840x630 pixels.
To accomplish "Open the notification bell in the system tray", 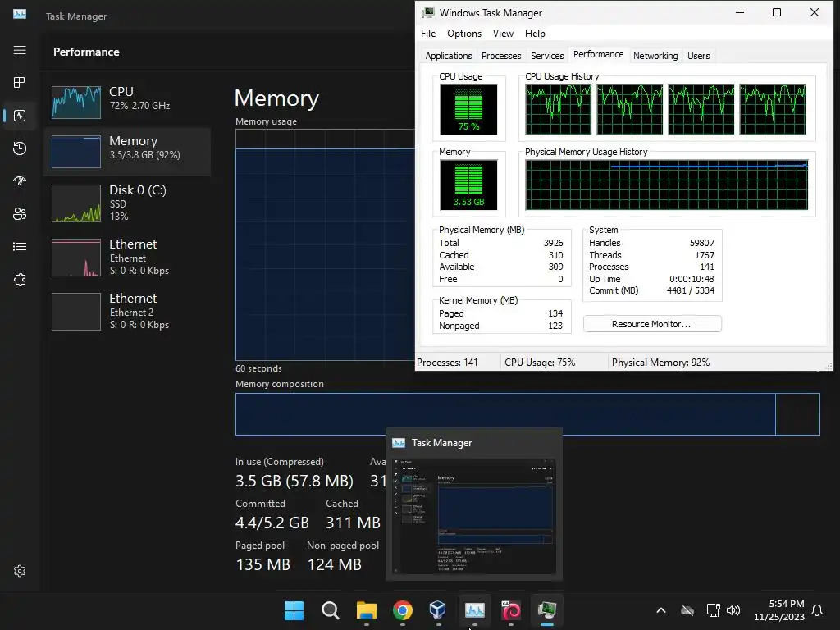I will (x=817, y=610).
